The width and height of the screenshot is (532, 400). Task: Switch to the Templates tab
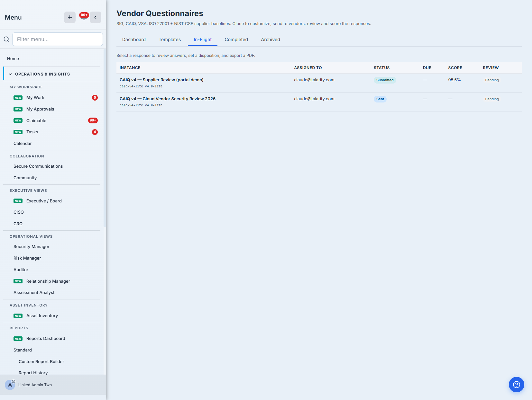coord(170,40)
